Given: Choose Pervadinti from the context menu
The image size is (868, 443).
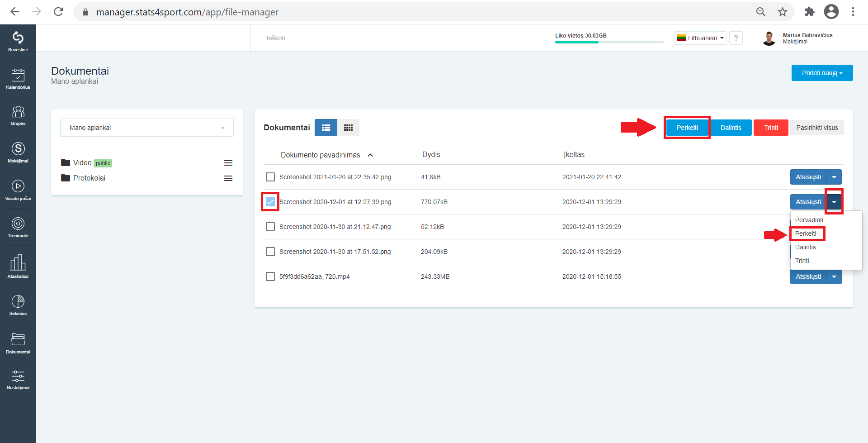Looking at the screenshot, I should (809, 220).
